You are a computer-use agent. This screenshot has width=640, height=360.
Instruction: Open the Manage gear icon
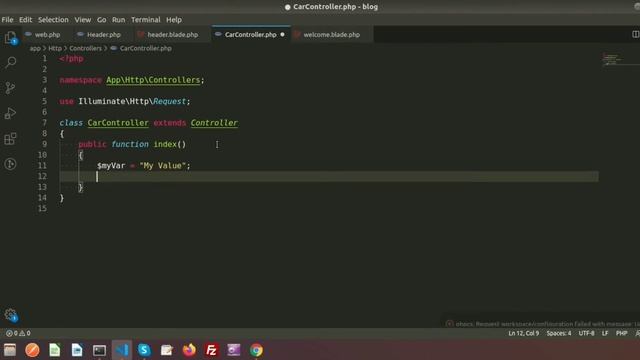point(11,315)
